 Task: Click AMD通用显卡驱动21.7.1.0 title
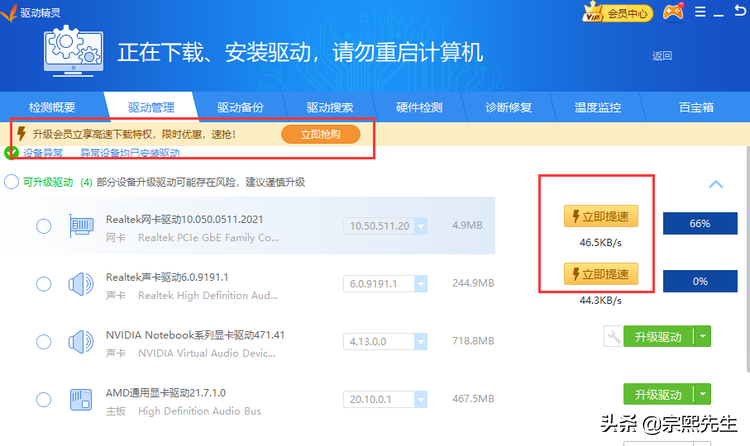165,393
